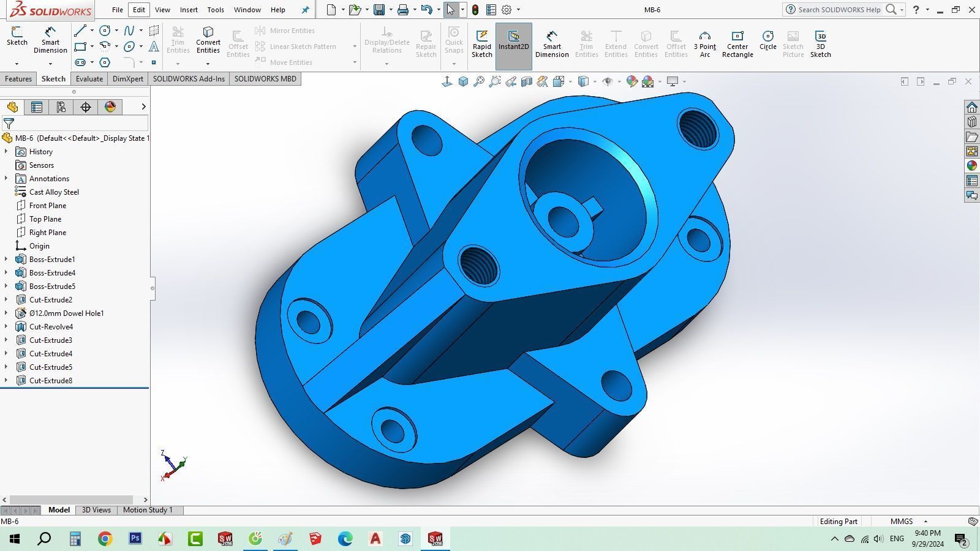Viewport: 980px width, 551px height.
Task: Click the Cut-Extrude3 feature
Action: click(51, 340)
